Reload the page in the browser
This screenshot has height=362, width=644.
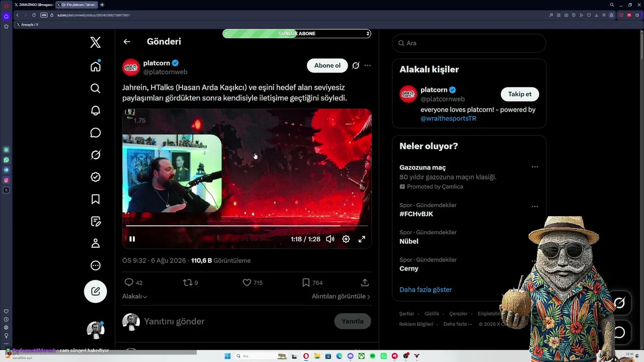[34, 15]
